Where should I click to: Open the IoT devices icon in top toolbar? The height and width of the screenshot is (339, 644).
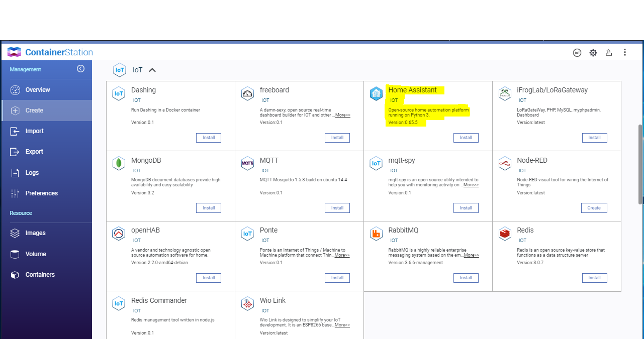pyautogui.click(x=577, y=52)
